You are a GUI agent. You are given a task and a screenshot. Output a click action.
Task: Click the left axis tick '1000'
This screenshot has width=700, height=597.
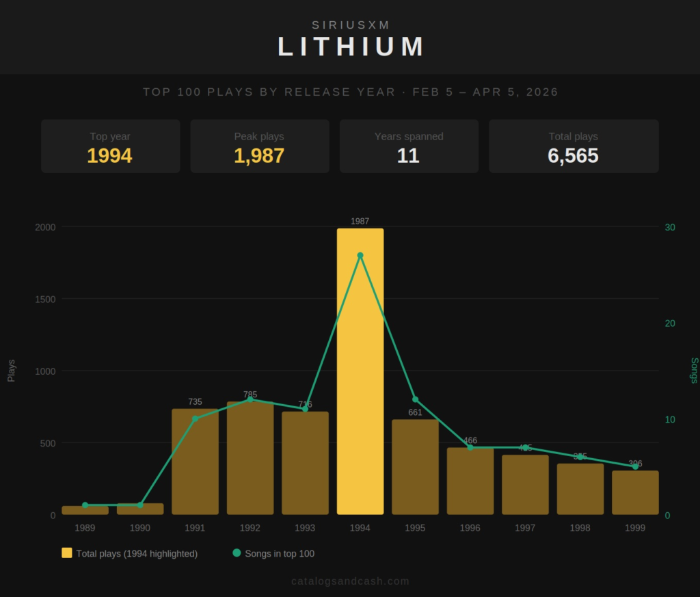(x=45, y=371)
